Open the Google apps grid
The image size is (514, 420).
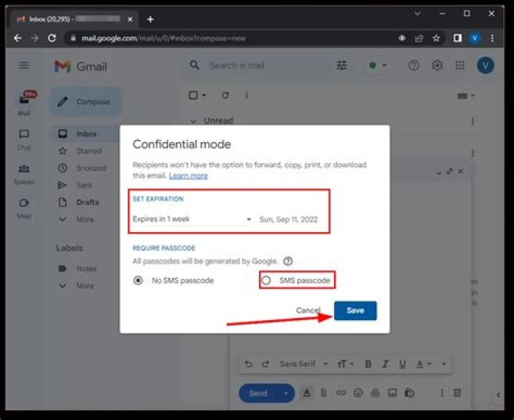coord(460,65)
